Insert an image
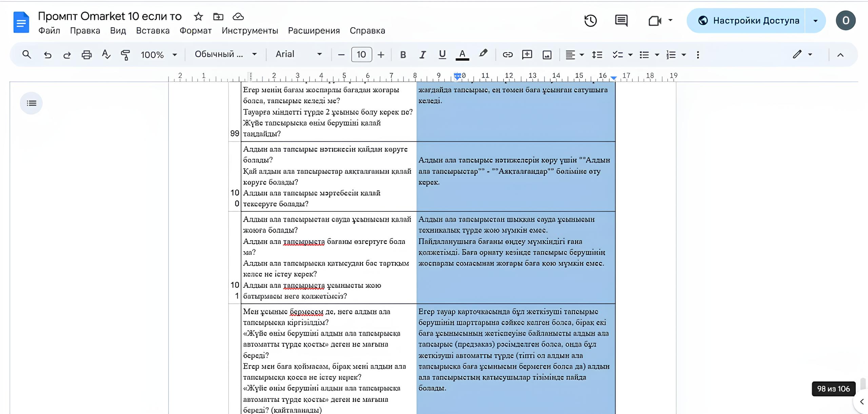Viewport: 868px width, 414px height. [x=547, y=55]
